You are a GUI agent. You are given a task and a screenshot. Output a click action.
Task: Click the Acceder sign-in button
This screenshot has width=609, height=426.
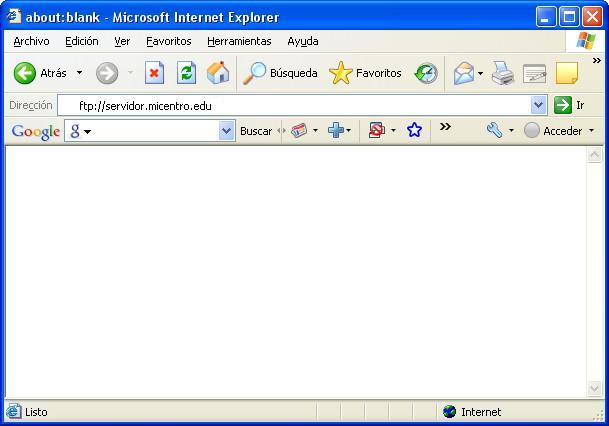pos(560,130)
